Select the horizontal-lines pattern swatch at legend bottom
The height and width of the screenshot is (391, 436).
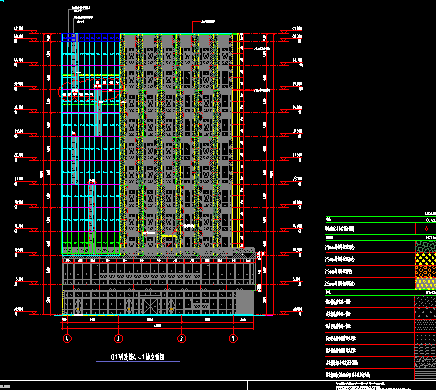click(x=425, y=374)
